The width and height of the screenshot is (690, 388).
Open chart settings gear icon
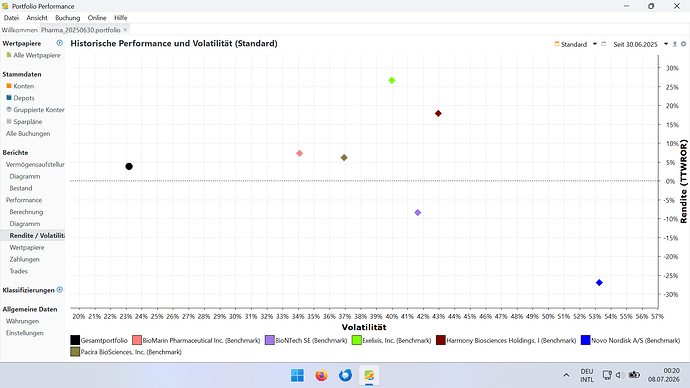tap(683, 44)
